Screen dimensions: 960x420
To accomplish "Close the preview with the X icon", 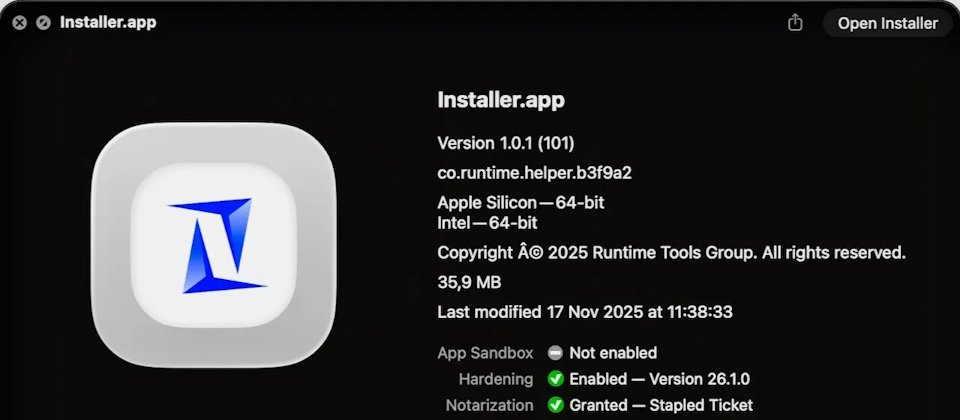I will tap(20, 23).
